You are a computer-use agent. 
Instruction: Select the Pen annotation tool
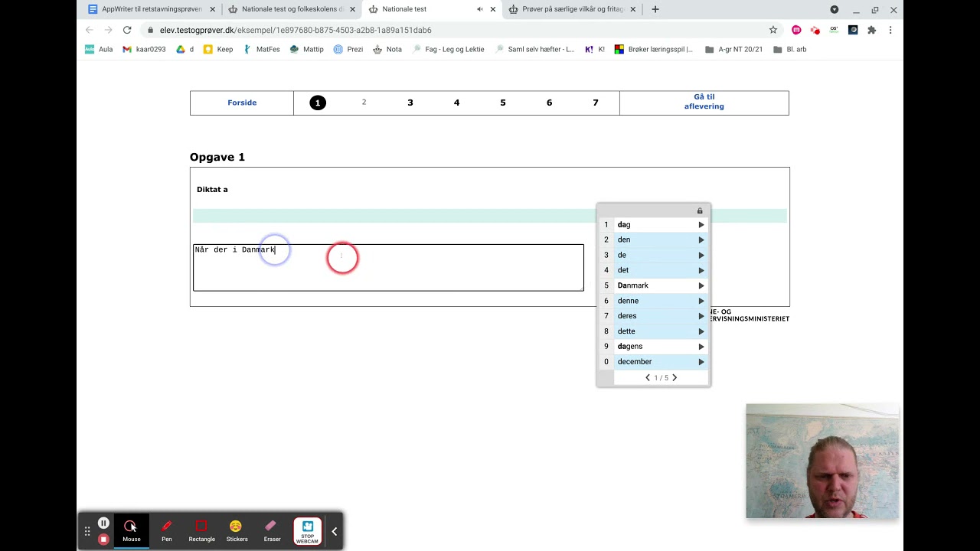[166, 530]
